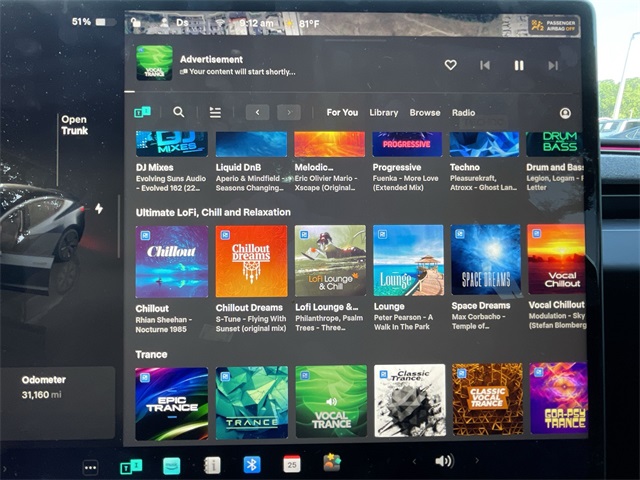Screen dimensions: 640x480
Task: Open the Drum and Bass station
Action: 555,144
